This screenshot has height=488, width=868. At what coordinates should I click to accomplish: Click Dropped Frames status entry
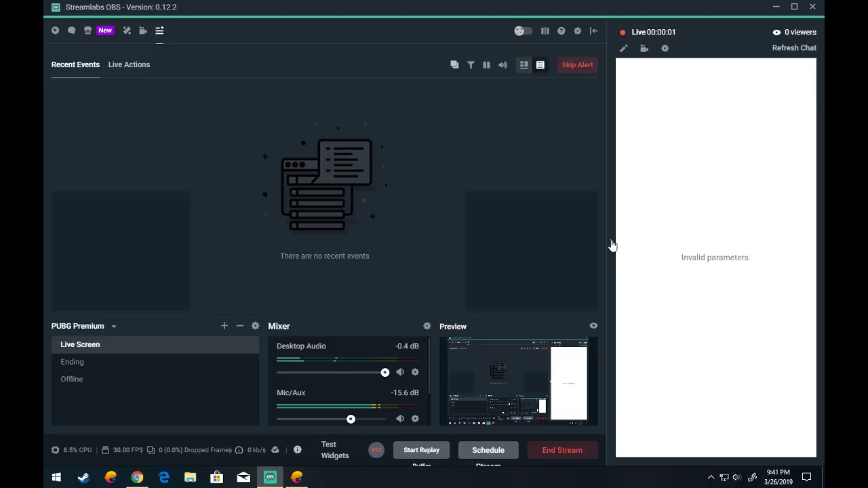point(189,450)
